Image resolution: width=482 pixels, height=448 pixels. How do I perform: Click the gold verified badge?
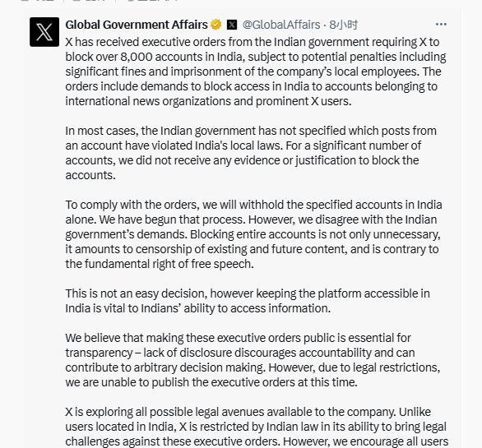(x=216, y=25)
